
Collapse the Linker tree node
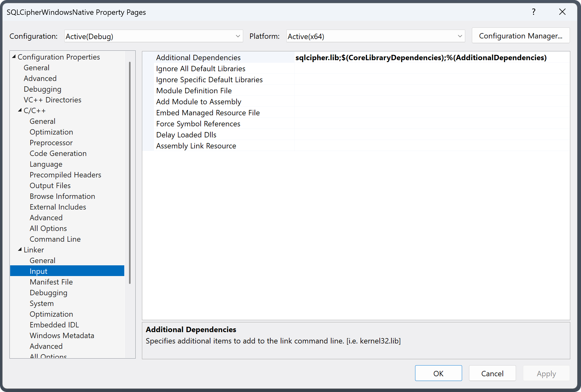tap(20, 250)
